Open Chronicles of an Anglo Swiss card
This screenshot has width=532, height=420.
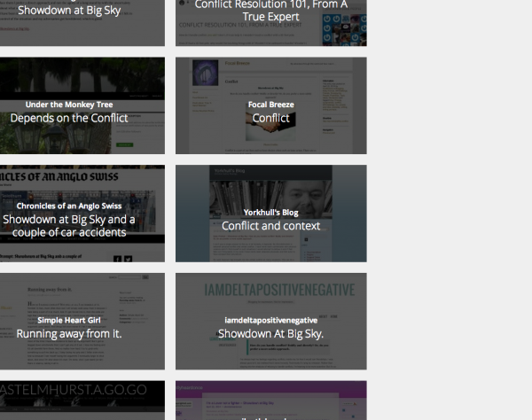coord(82,214)
